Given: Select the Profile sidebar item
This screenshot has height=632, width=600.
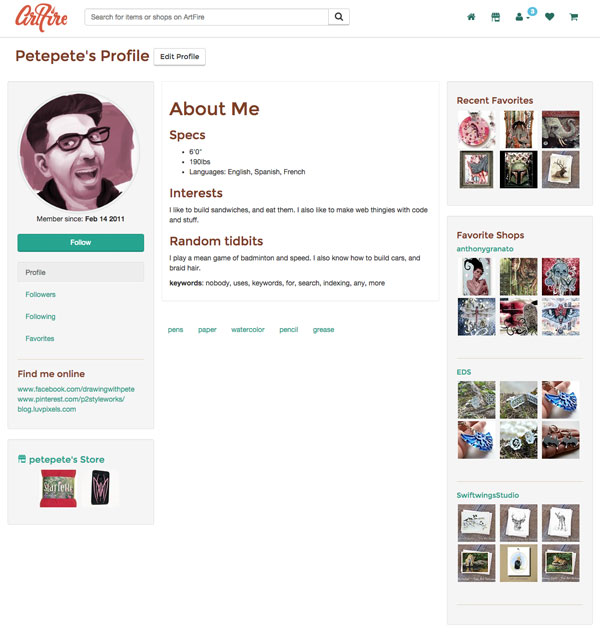Looking at the screenshot, I should [x=81, y=272].
